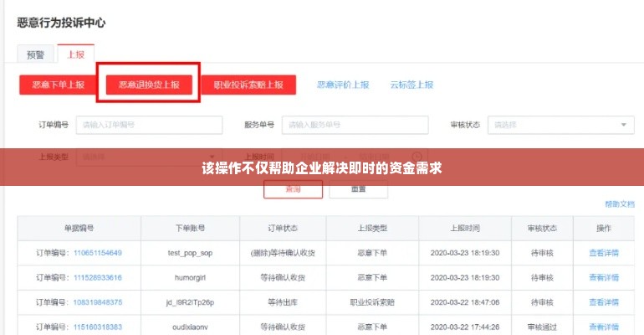View 查看详情 for order 115160318383
This screenshot has width=644, height=335.
[604, 327]
